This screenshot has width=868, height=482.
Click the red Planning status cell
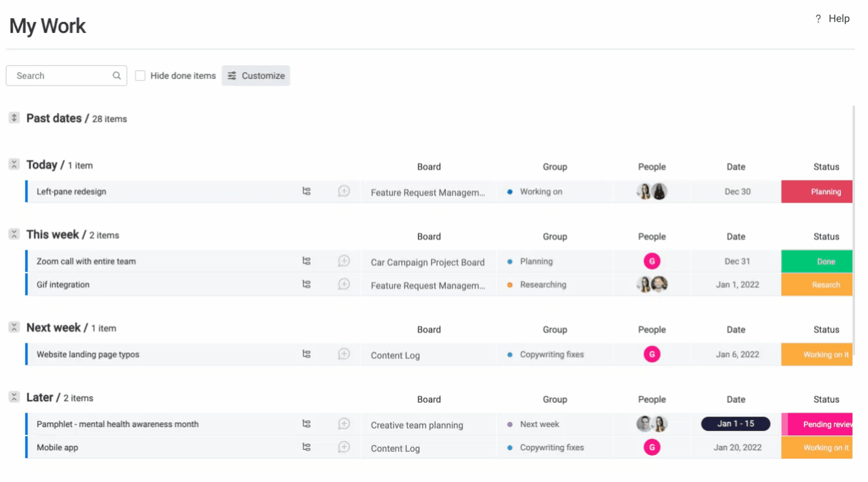pos(817,192)
